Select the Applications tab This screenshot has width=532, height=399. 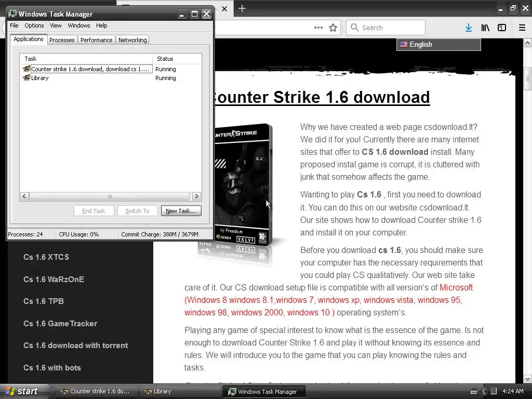pos(29,39)
